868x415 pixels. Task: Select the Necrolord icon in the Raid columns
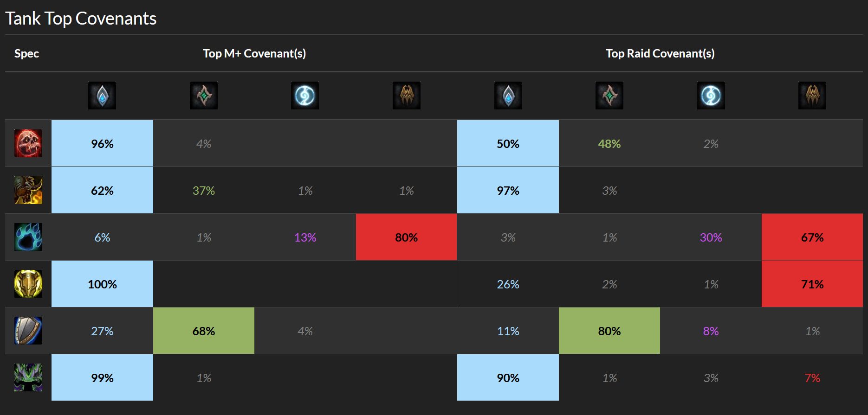point(609,96)
